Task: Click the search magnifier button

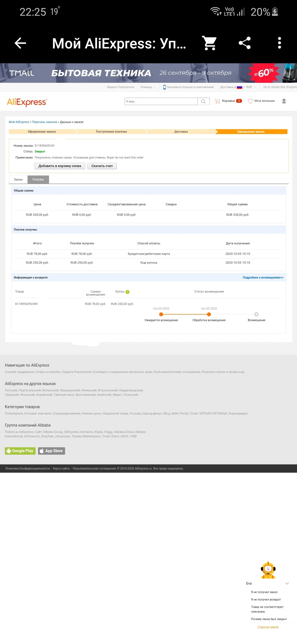Action: (x=204, y=101)
